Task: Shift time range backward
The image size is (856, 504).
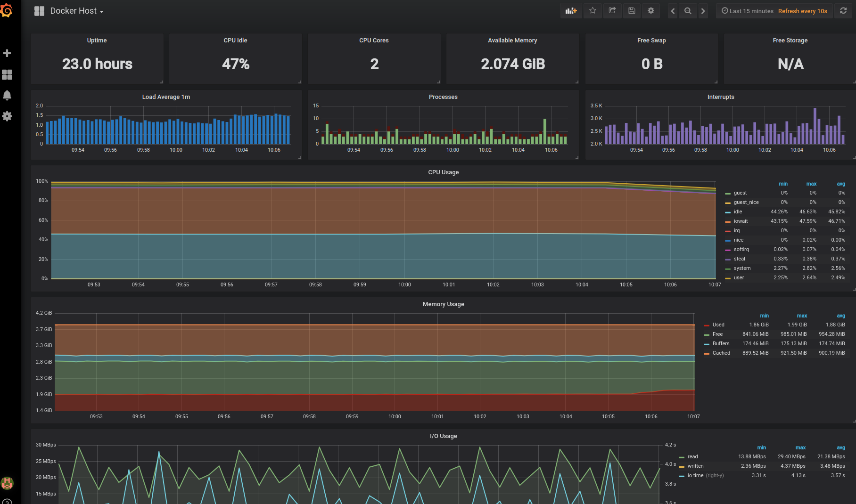Action: pos(673,11)
